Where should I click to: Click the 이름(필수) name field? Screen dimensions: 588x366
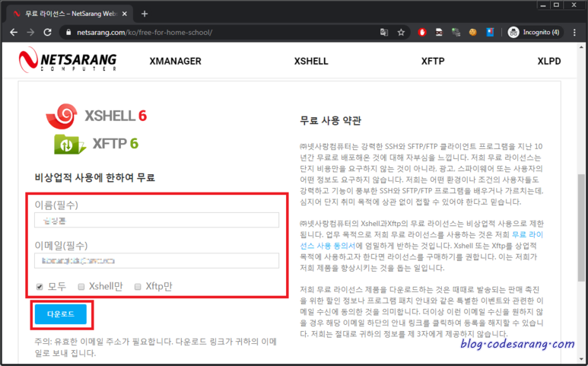157,220
